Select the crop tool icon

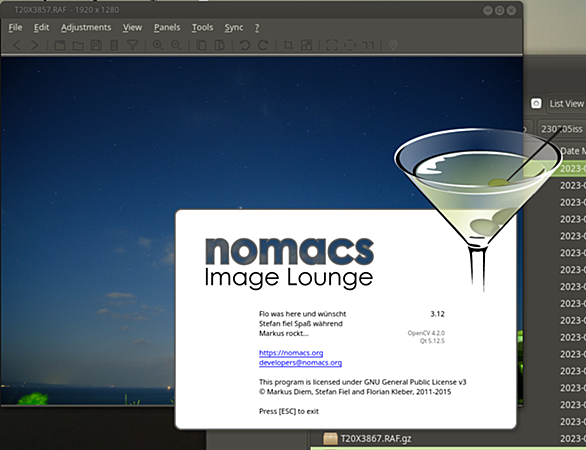[x=288, y=45]
